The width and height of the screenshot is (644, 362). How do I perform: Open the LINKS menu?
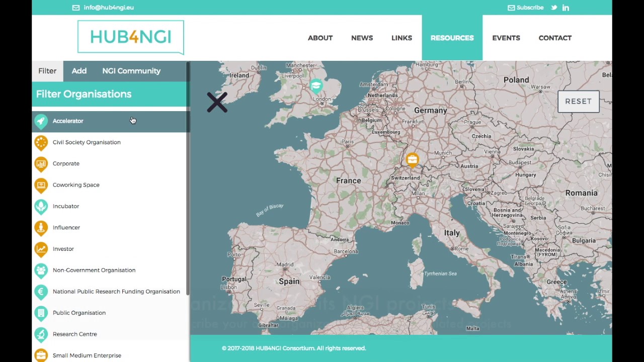(x=401, y=38)
